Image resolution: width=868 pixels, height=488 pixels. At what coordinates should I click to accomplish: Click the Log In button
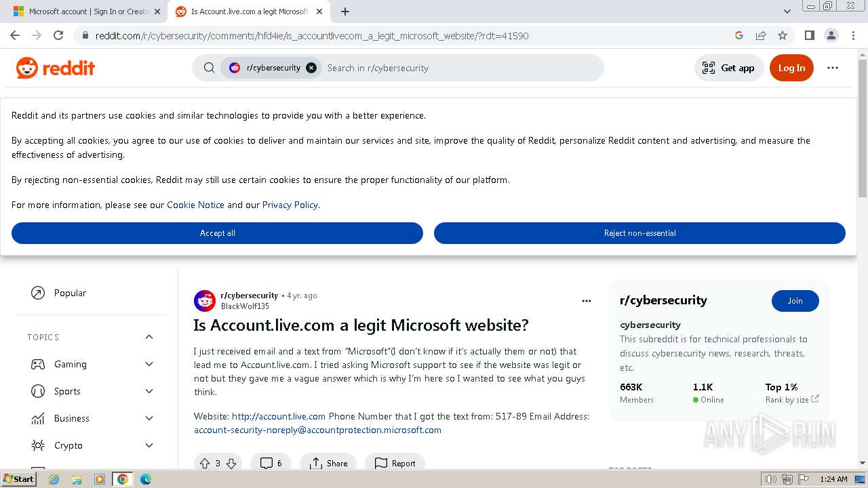[x=791, y=68]
